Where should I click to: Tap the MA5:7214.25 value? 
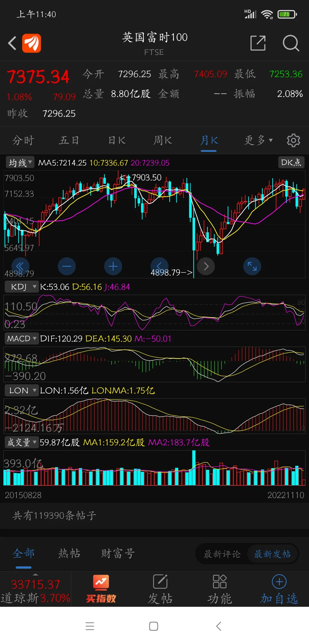point(62,163)
